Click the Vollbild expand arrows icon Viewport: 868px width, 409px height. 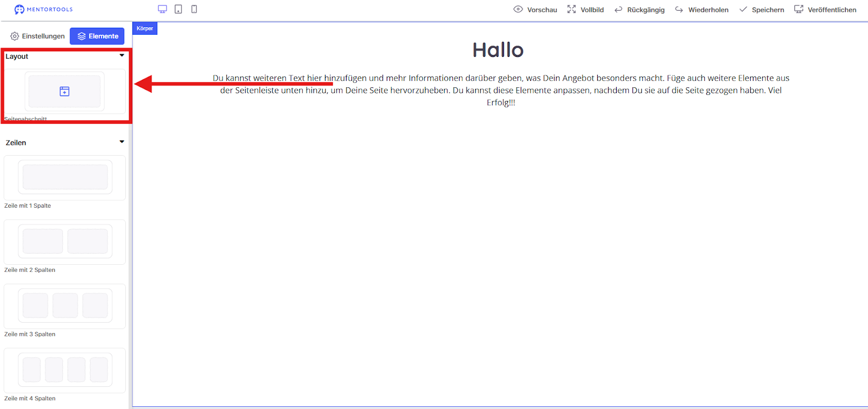point(571,9)
